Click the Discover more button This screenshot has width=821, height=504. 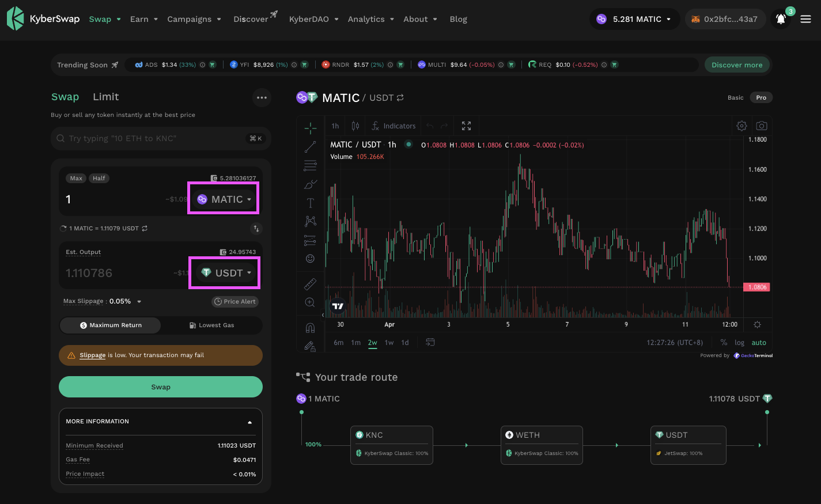pyautogui.click(x=736, y=65)
